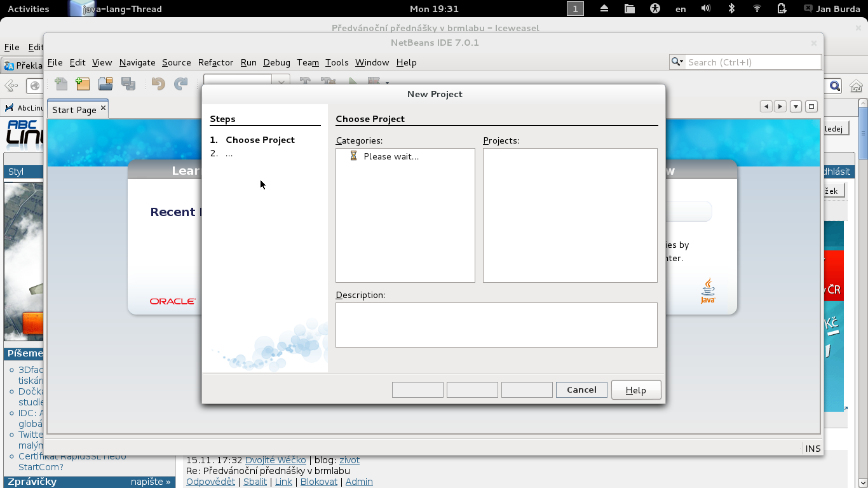Show opened documents list dropdown arrow

(796, 106)
